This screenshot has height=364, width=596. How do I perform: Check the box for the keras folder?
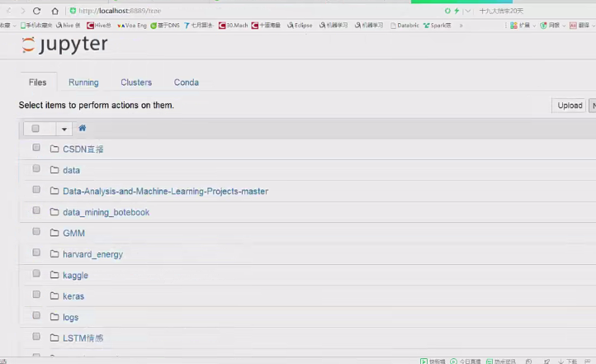36,295
